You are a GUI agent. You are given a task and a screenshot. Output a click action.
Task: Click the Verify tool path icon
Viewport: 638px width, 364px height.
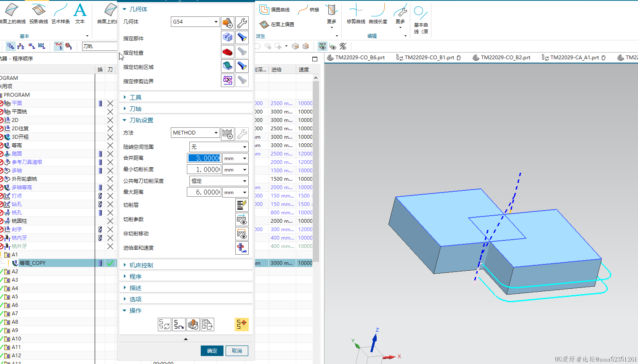point(193,324)
